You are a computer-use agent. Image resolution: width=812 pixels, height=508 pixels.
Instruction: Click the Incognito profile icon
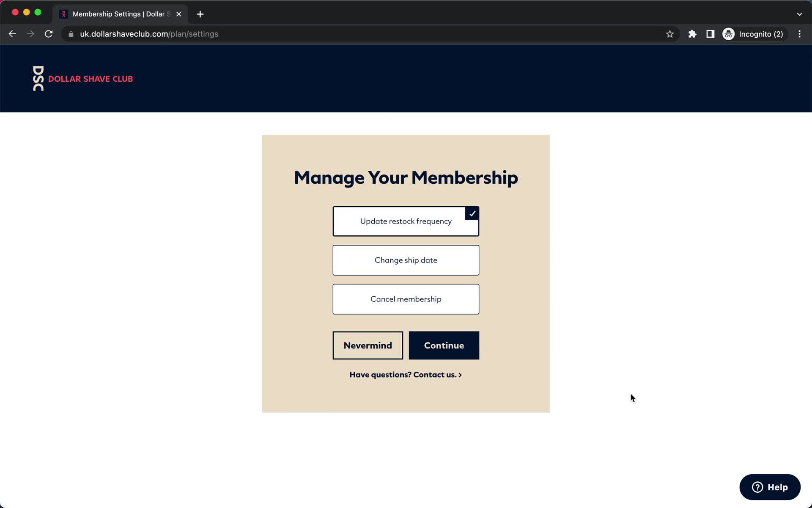pyautogui.click(x=728, y=33)
